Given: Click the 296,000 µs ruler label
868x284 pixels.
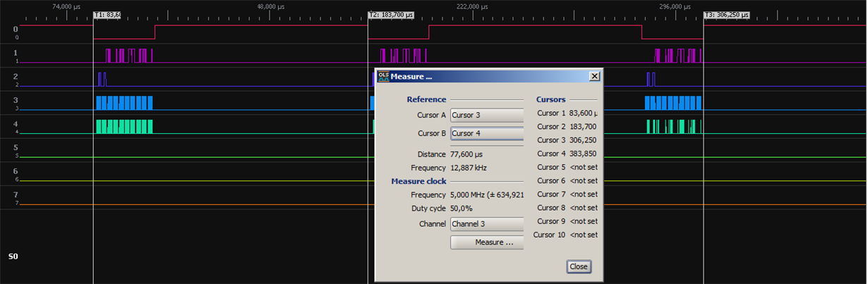Looking at the screenshot, I should [x=676, y=6].
